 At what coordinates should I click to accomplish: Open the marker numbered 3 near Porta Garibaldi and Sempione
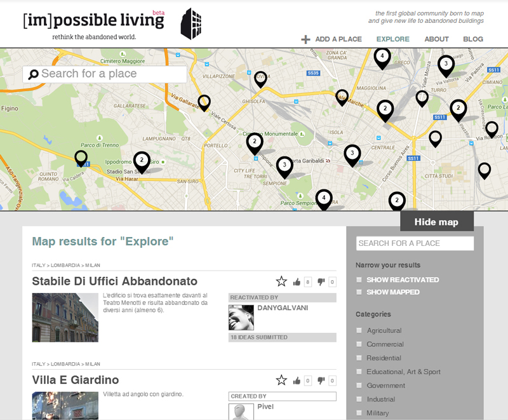[284, 168]
